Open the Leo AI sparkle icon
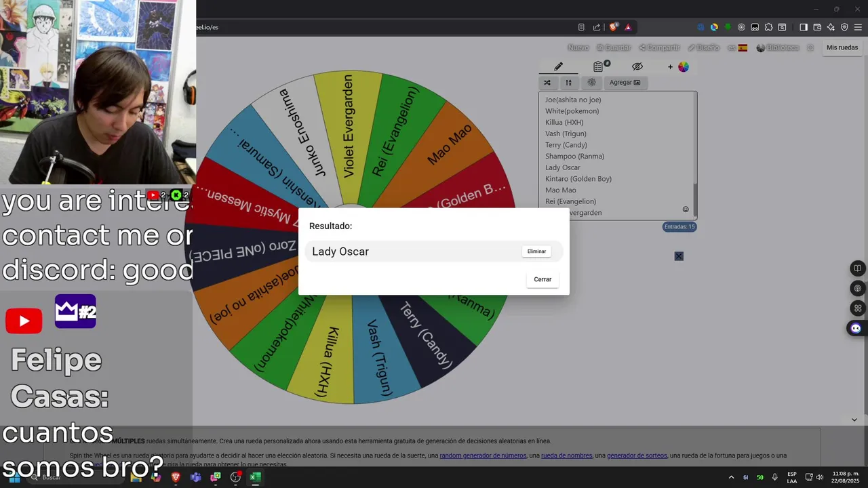868x488 pixels. point(831,27)
